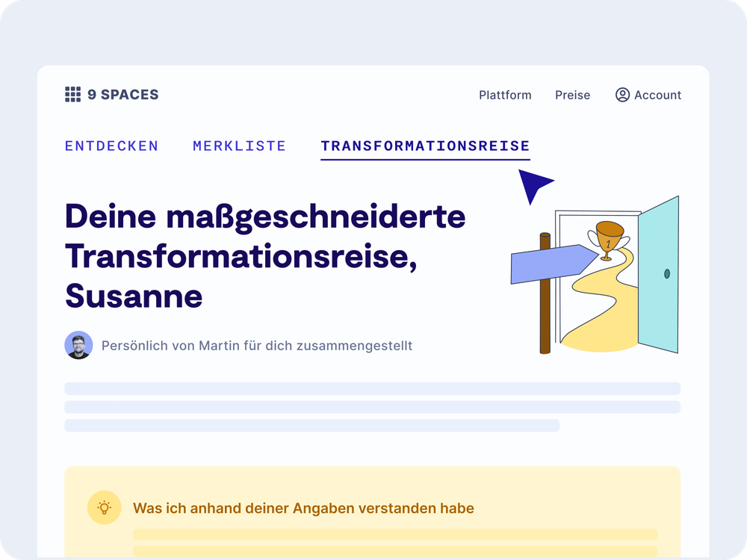Image resolution: width=747 pixels, height=560 pixels.
Task: Click the heading starting with Deine maßgeschneiderte
Action: 264,217
